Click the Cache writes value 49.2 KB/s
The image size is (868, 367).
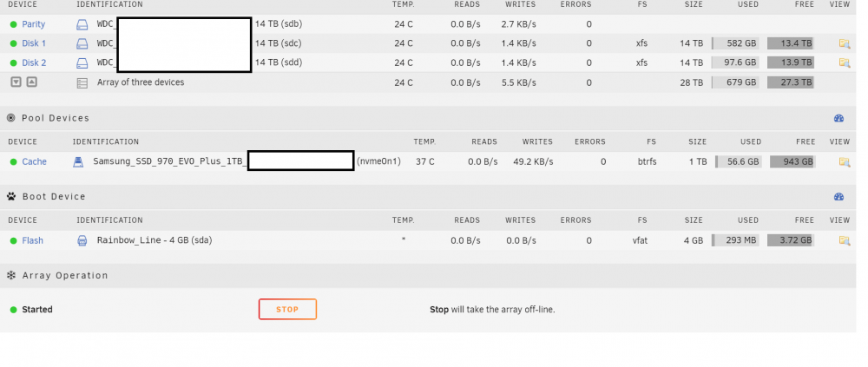(533, 161)
